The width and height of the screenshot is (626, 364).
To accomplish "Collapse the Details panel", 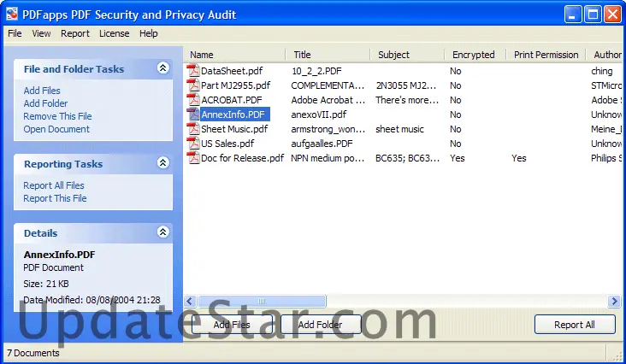I will (x=162, y=232).
